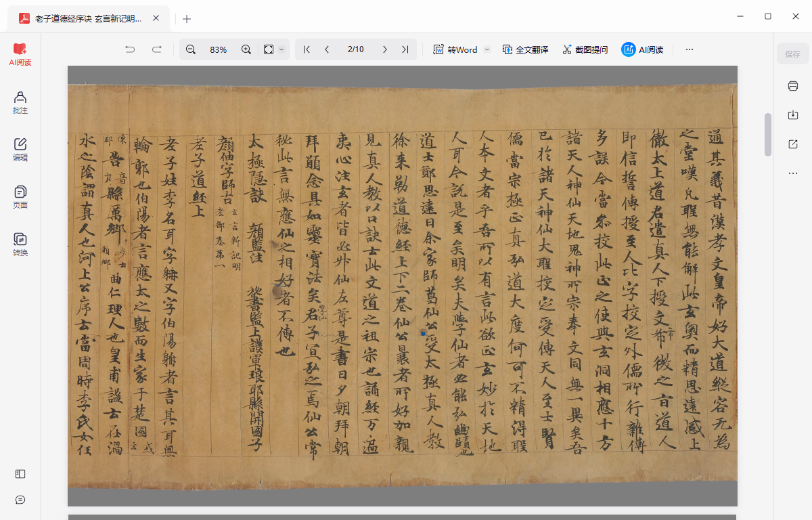Click the share/open external icon

[793, 144]
